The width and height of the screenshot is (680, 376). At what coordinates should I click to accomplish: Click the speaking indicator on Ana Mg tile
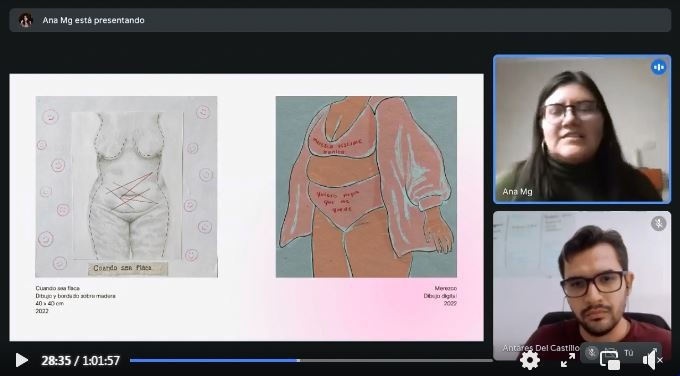(x=658, y=67)
